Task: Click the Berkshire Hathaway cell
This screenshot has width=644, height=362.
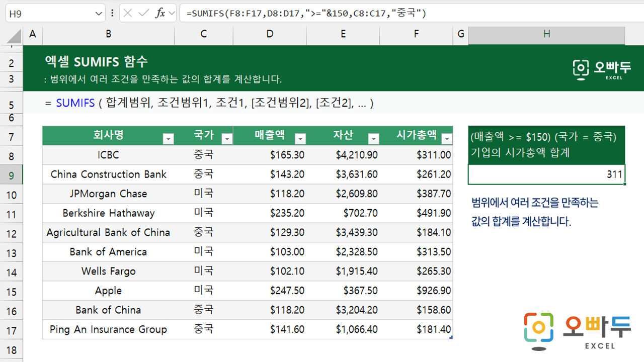Action: point(108,213)
